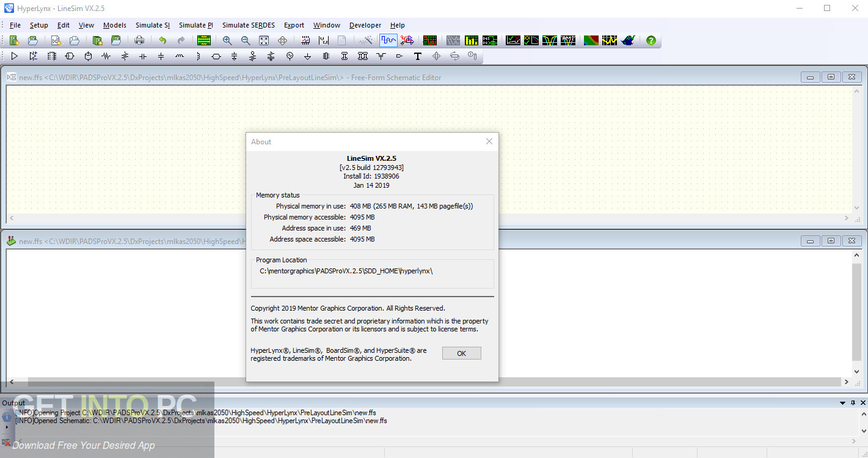Open the Edit menu
Screen dimensions: 868x458
tap(64, 25)
